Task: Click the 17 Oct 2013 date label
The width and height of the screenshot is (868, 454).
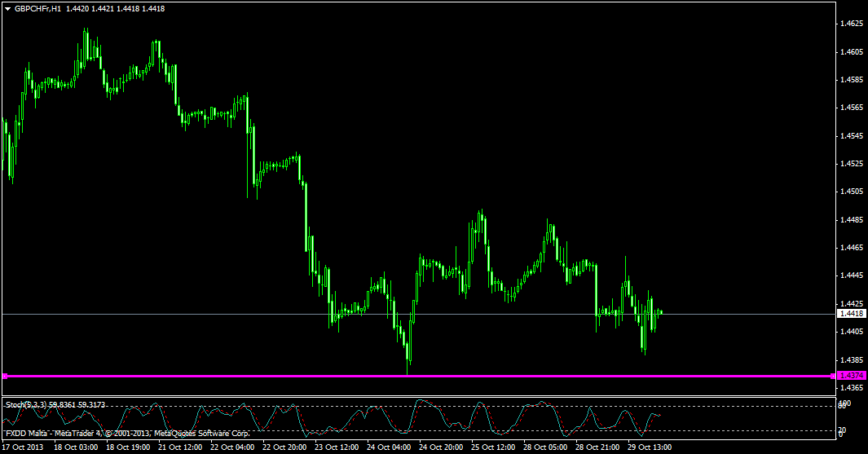Action: 23,447
